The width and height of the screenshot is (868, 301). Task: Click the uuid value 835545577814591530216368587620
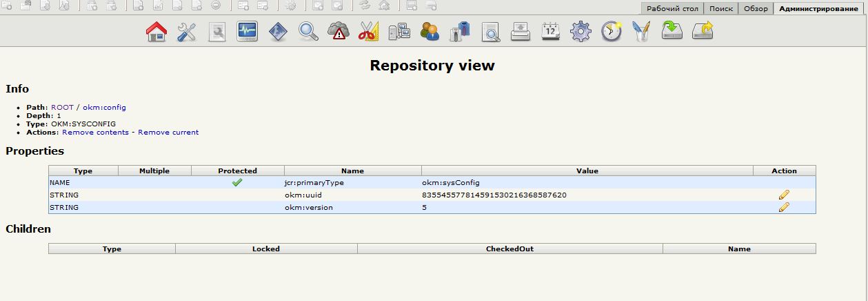tap(494, 195)
